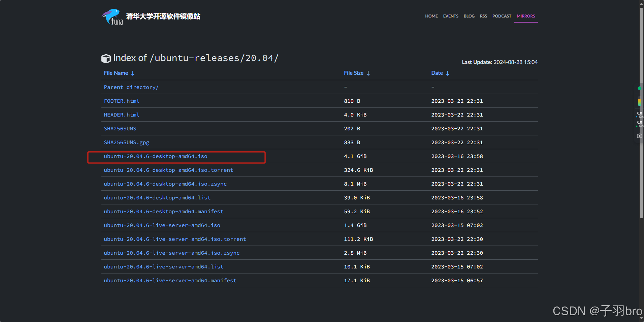The image size is (644, 322).
Task: Click the 111.2 KiB size cell
Action: pos(358,239)
